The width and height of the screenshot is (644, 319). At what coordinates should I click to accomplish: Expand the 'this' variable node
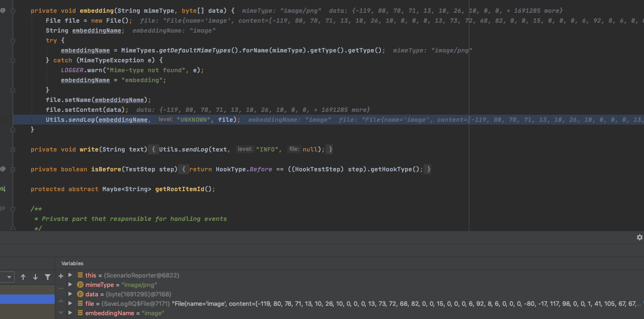70,275
